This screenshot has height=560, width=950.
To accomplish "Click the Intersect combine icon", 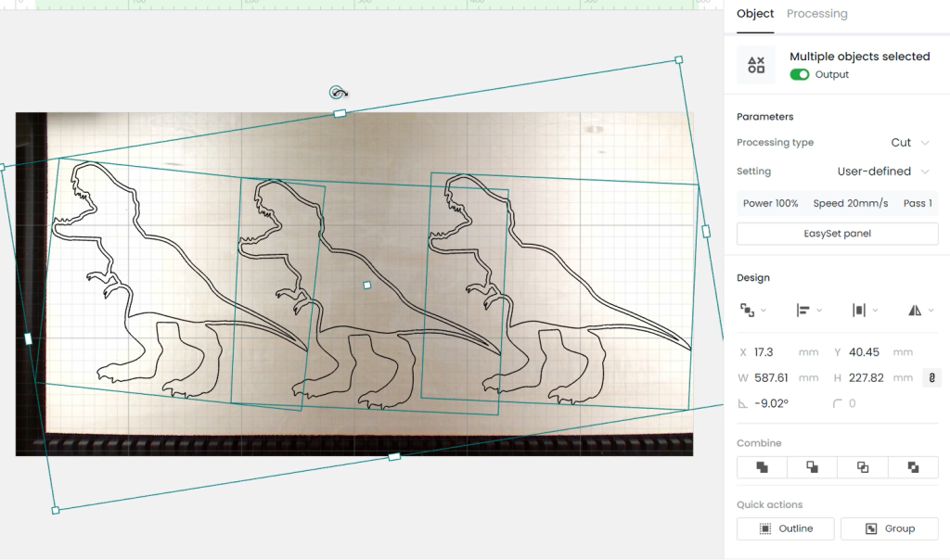I will 863,466.
